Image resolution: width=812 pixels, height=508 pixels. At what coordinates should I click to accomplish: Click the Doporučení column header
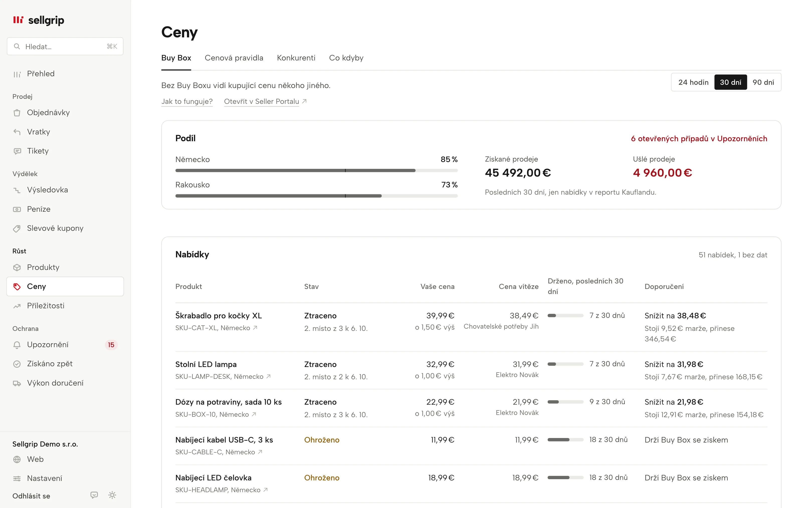664,286
